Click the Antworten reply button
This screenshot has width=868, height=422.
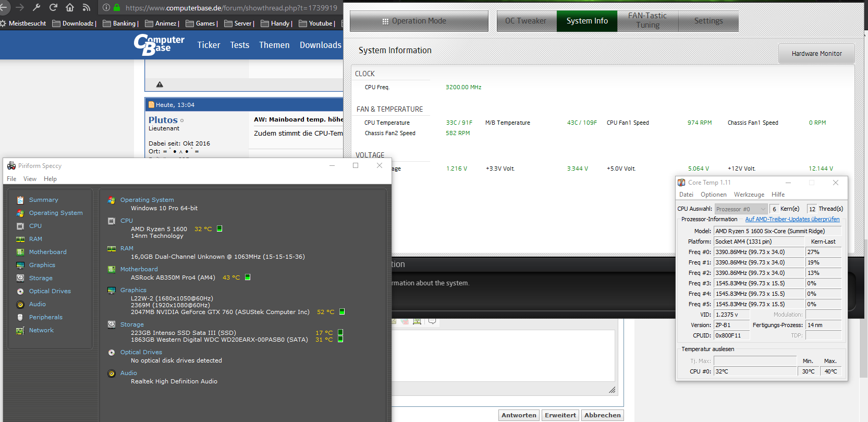coord(519,415)
